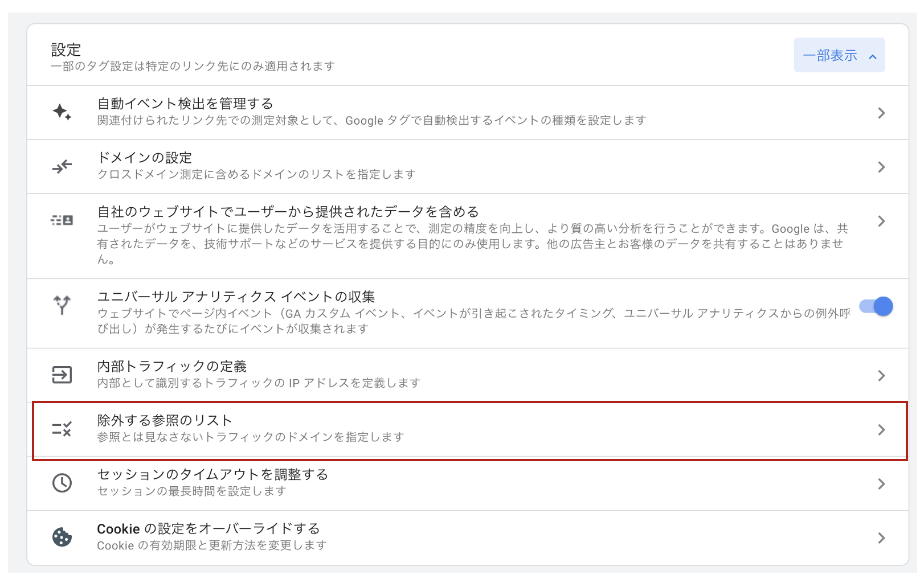Click the Universal Analytics fork arrows icon
This screenshot has height=583, width=924.
(x=62, y=305)
